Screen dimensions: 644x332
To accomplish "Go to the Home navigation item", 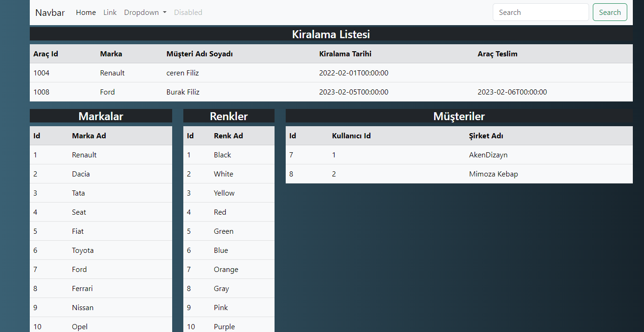I will pyautogui.click(x=86, y=12).
